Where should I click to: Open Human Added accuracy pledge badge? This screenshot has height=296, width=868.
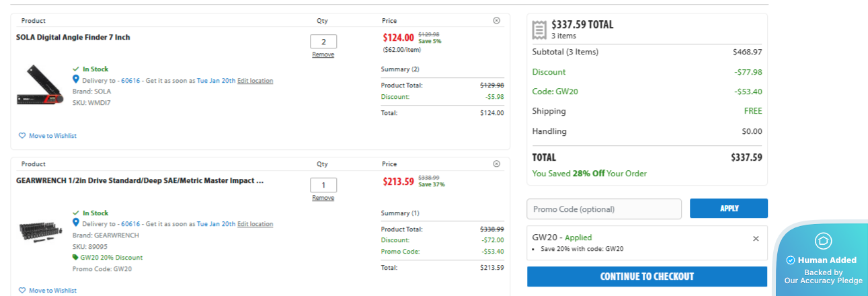coord(823,260)
